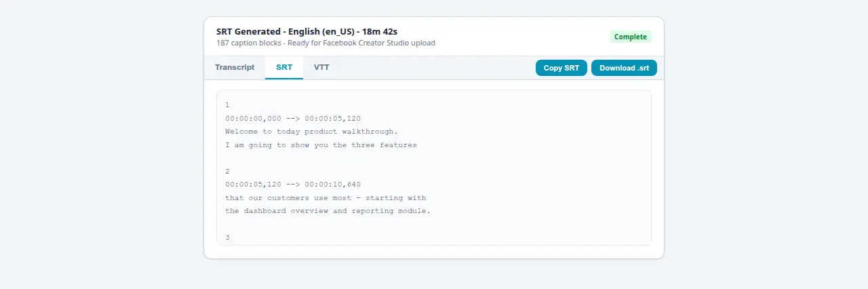
Task: Click caption block number 2
Action: [x=227, y=172]
